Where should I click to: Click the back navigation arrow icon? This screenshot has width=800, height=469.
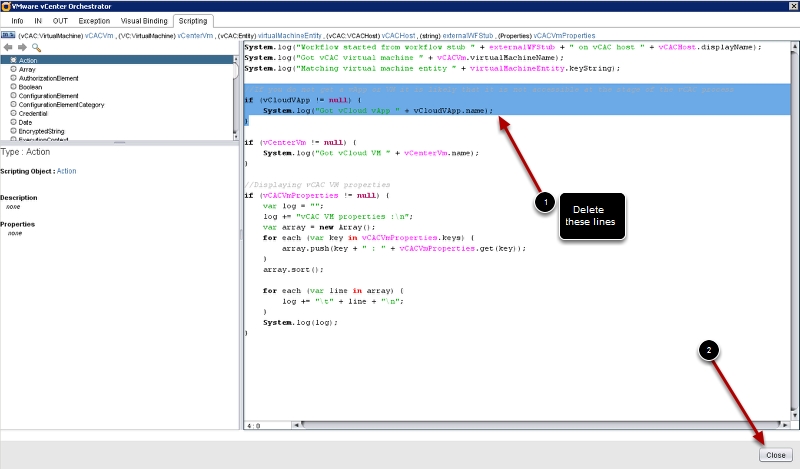[9, 47]
